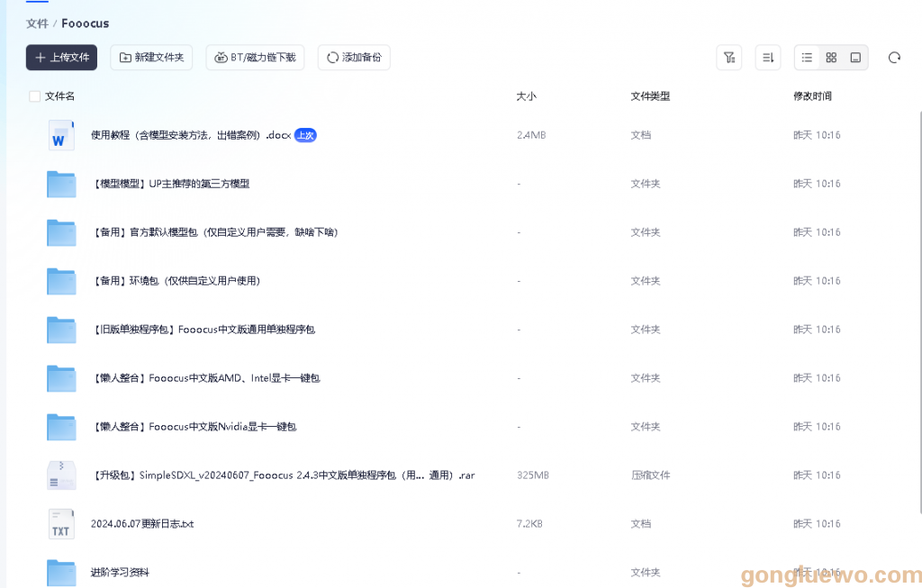Image resolution: width=922 pixels, height=588 pixels.
Task: Sort by the 修改时间 column header
Action: click(x=813, y=96)
